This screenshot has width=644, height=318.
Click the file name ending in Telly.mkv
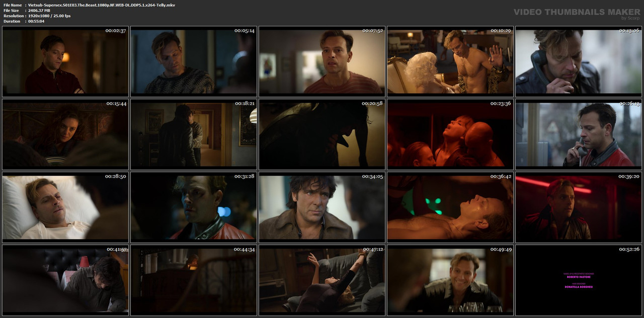click(102, 5)
